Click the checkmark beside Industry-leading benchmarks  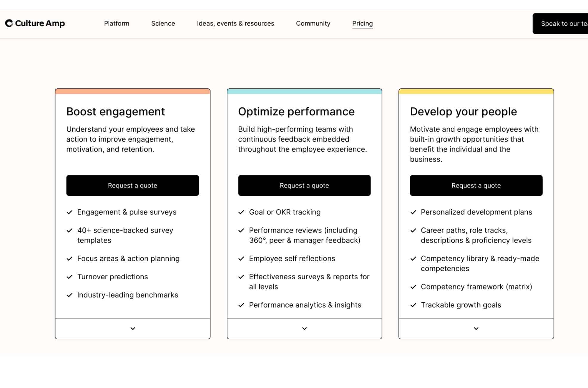[70, 295]
